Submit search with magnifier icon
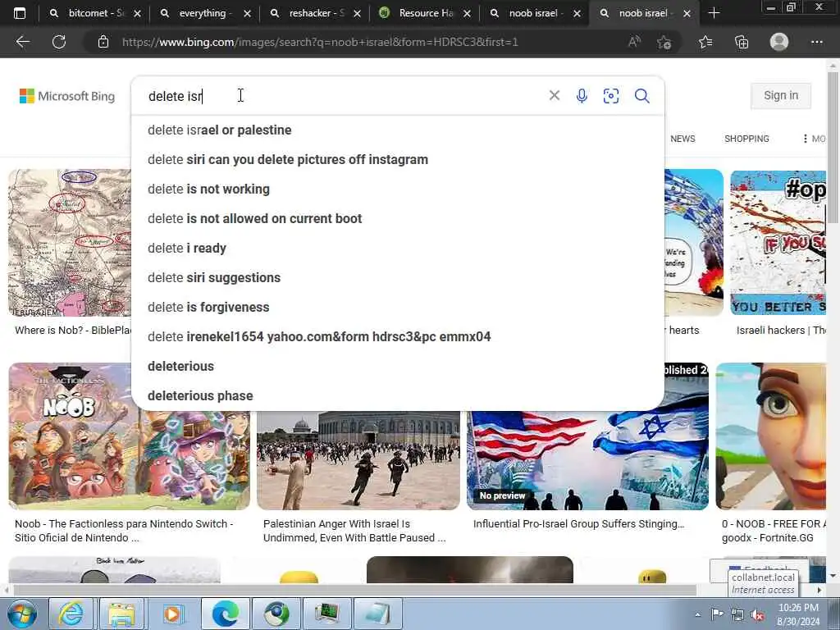The width and height of the screenshot is (840, 630). (641, 96)
